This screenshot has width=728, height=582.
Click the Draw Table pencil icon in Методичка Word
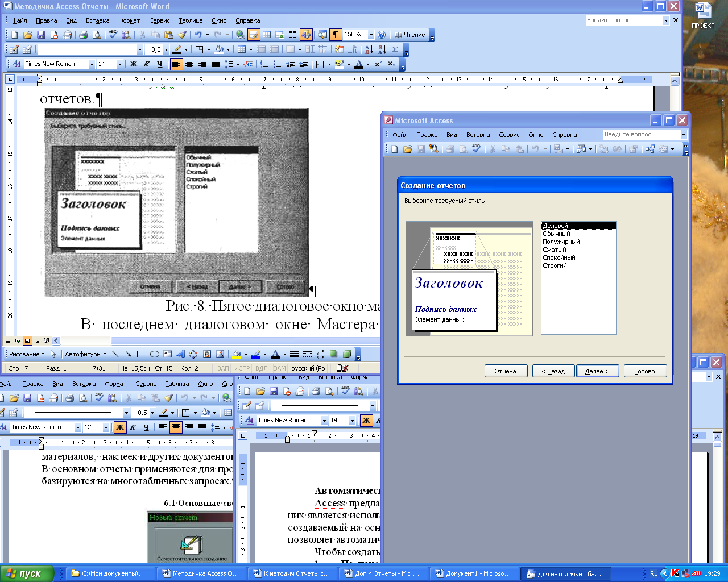pyautogui.click(x=14, y=49)
